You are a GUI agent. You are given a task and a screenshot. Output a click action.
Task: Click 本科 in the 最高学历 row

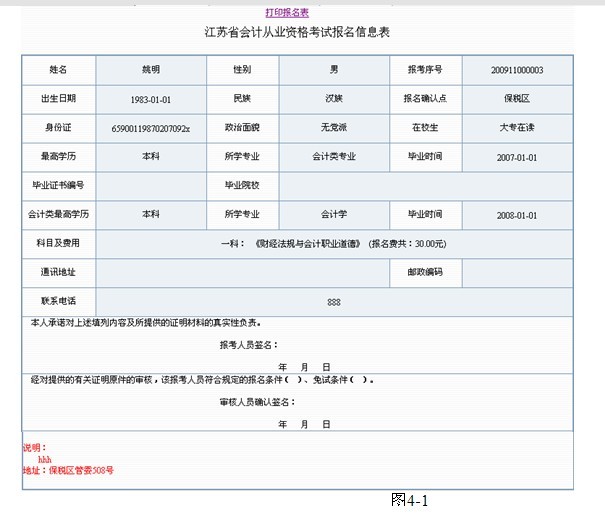[151, 156]
